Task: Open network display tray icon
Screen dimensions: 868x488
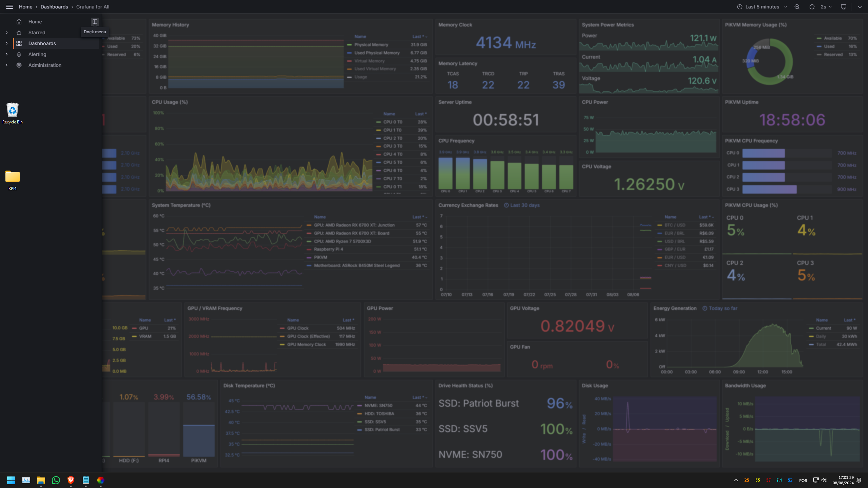Action: point(816,480)
